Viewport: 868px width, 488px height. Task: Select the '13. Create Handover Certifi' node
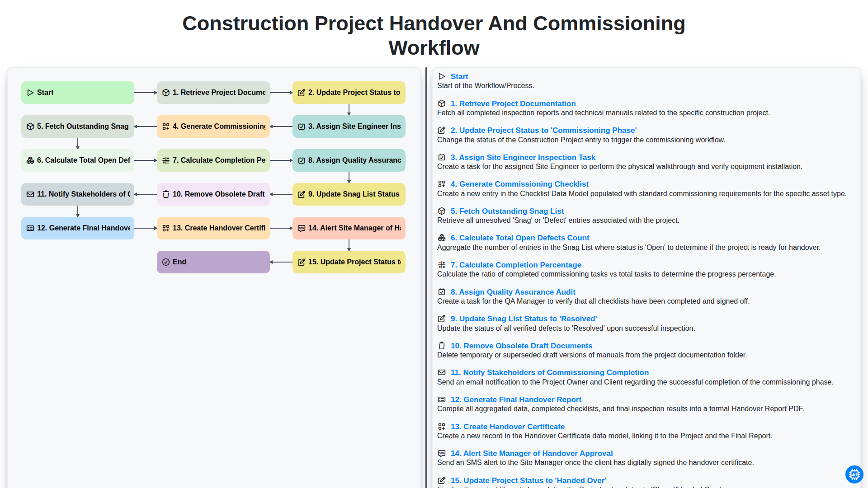(213, 228)
